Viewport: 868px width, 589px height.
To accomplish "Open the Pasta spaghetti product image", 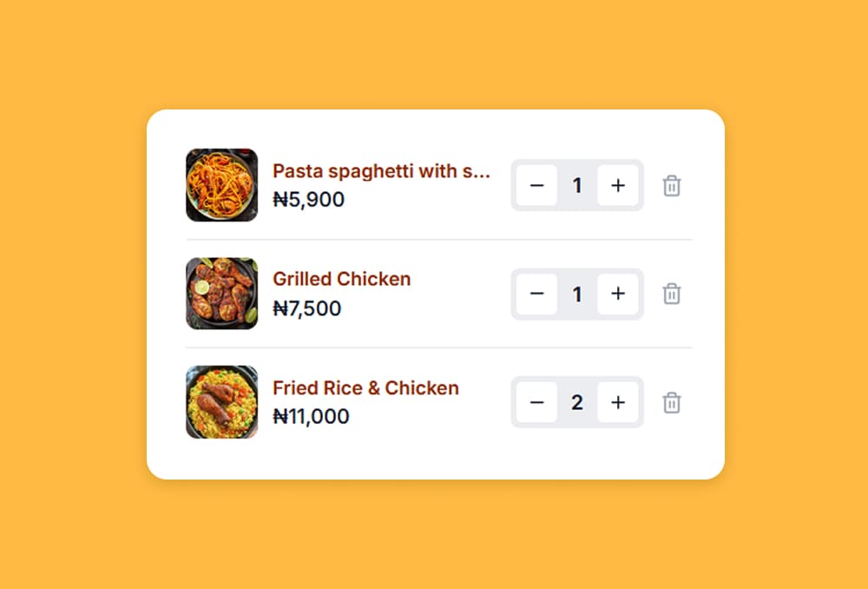I will coord(221,185).
